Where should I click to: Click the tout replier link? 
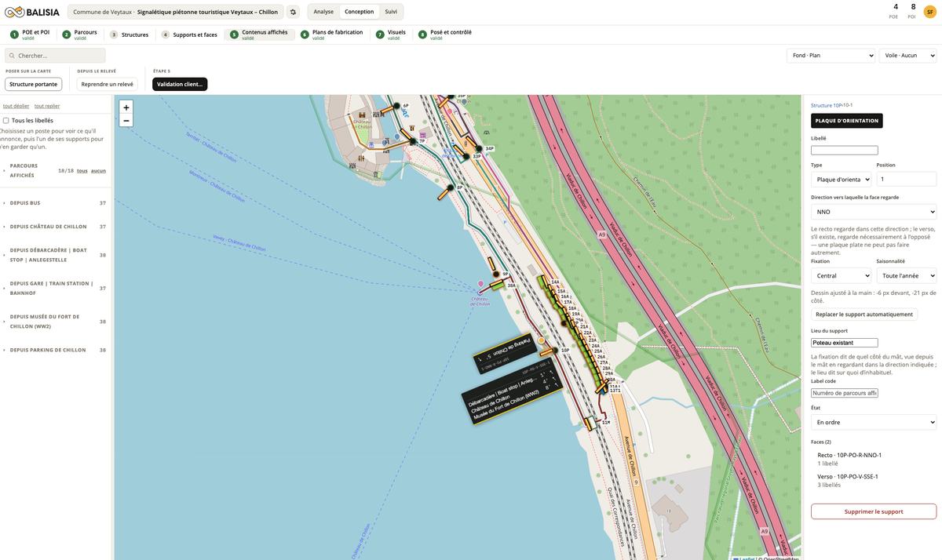pyautogui.click(x=47, y=106)
